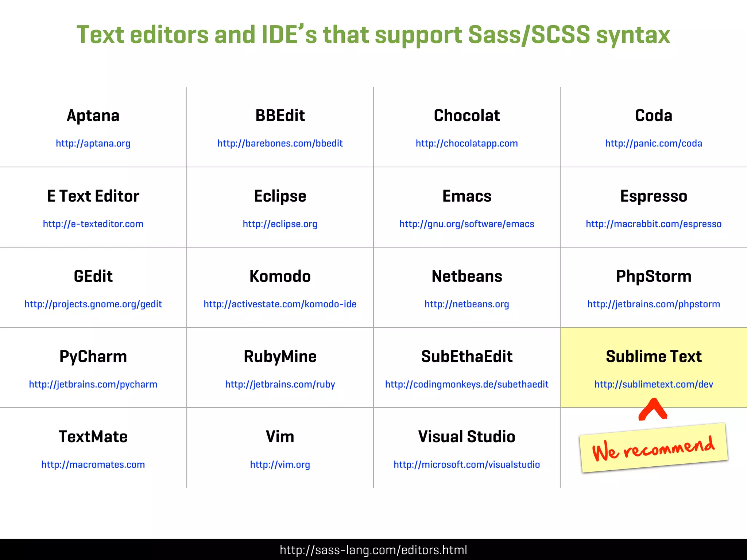Open the gnu.org/software/emacs link
This screenshot has height=560, width=747.
(x=467, y=224)
